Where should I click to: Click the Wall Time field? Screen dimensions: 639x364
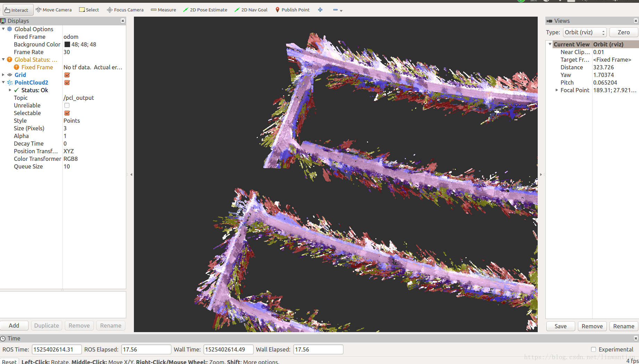click(228, 349)
